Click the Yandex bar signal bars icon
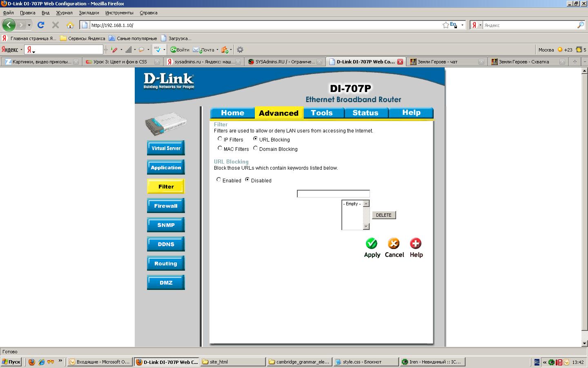The image size is (588, 368). click(128, 49)
